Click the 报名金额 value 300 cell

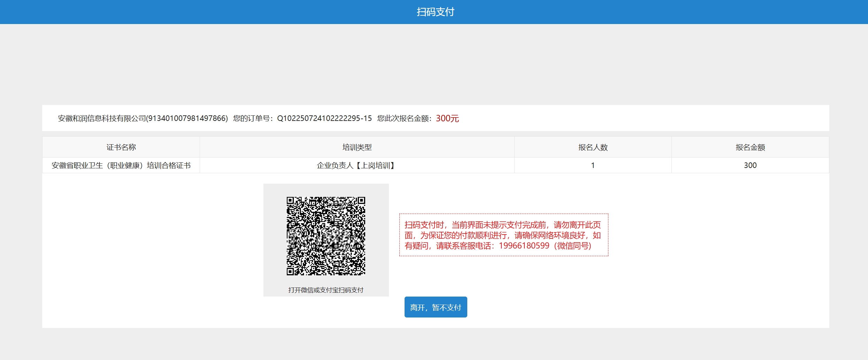[750, 165]
